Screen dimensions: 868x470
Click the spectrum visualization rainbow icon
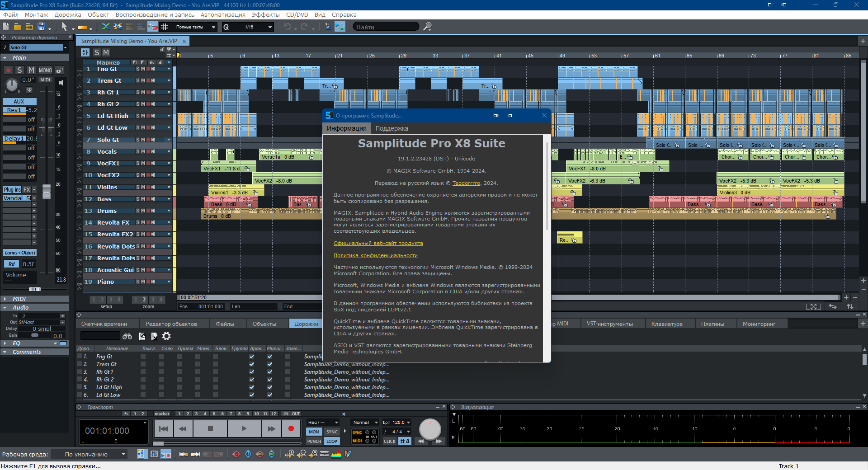(x=336, y=454)
